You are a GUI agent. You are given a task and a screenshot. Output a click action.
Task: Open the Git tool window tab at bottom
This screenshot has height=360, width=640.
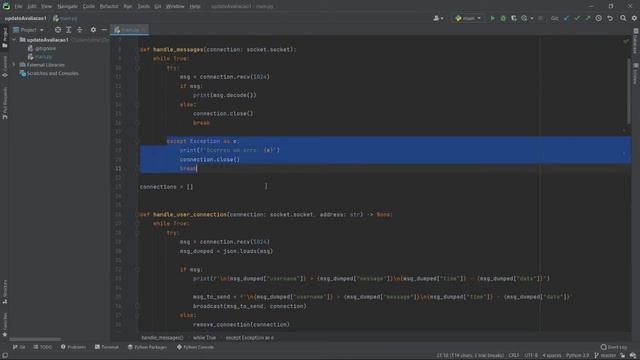click(x=19, y=347)
